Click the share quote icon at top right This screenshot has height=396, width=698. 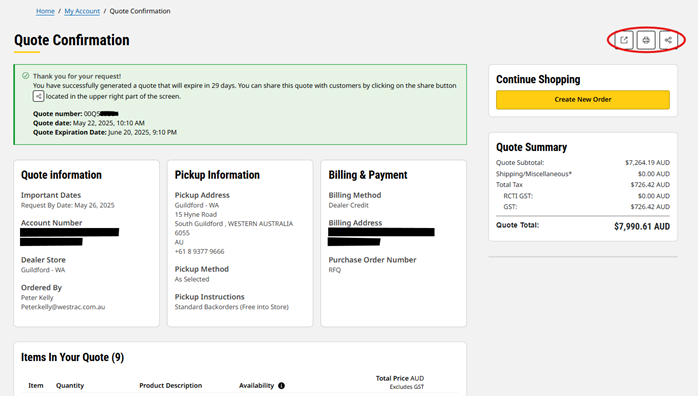[x=668, y=40]
